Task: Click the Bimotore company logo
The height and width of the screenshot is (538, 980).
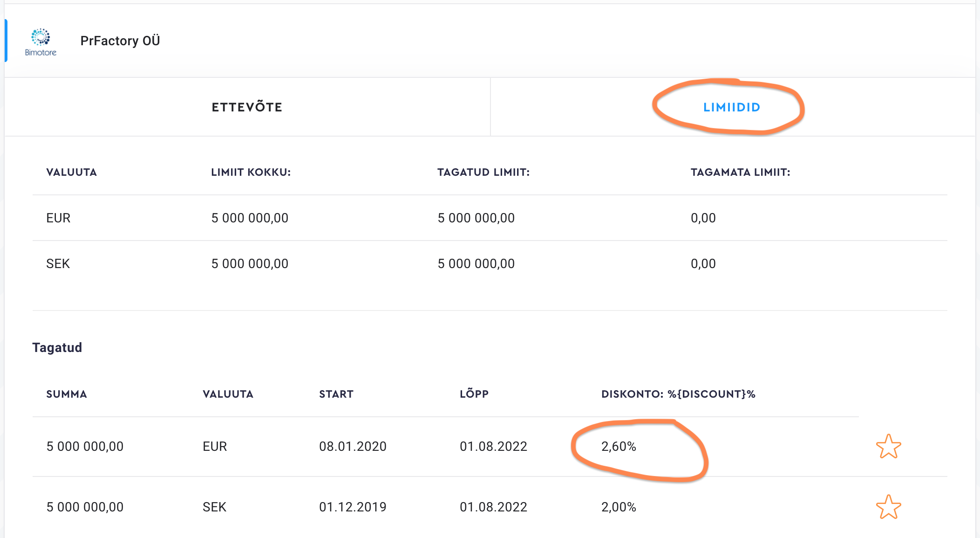Action: click(x=41, y=42)
